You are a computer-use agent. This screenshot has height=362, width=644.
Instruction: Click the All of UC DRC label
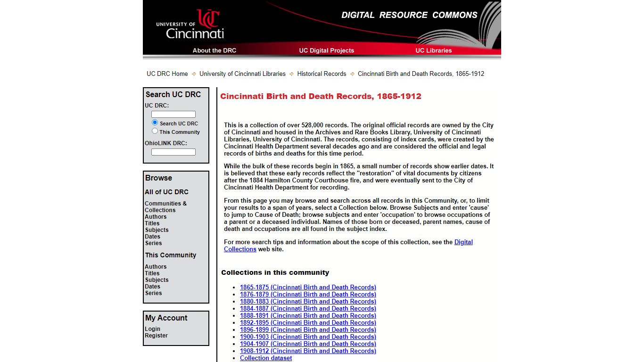[x=166, y=192]
